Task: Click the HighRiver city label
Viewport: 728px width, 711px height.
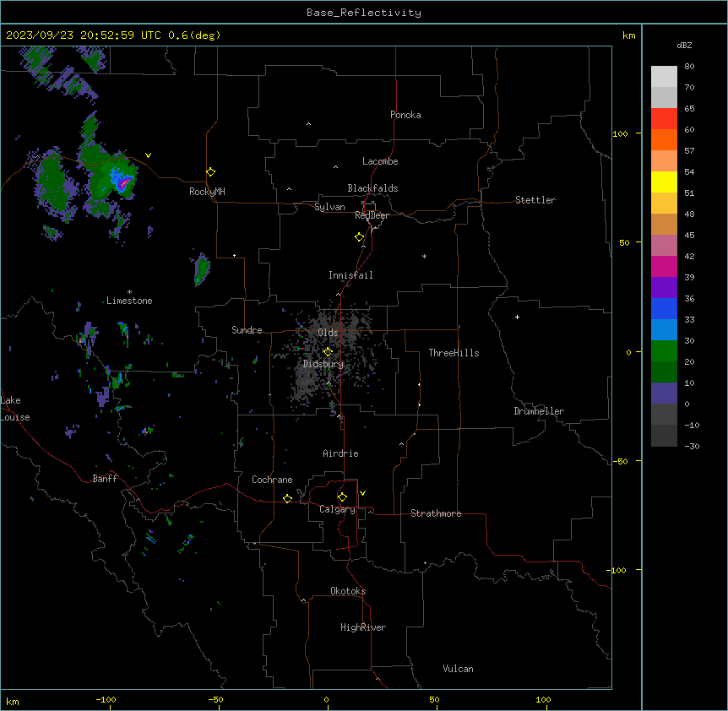Action: pos(363,627)
